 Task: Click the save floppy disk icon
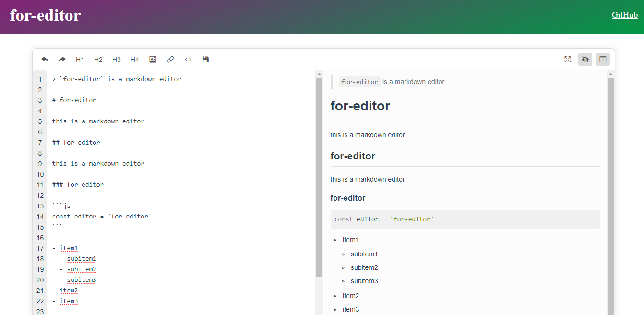pos(205,60)
